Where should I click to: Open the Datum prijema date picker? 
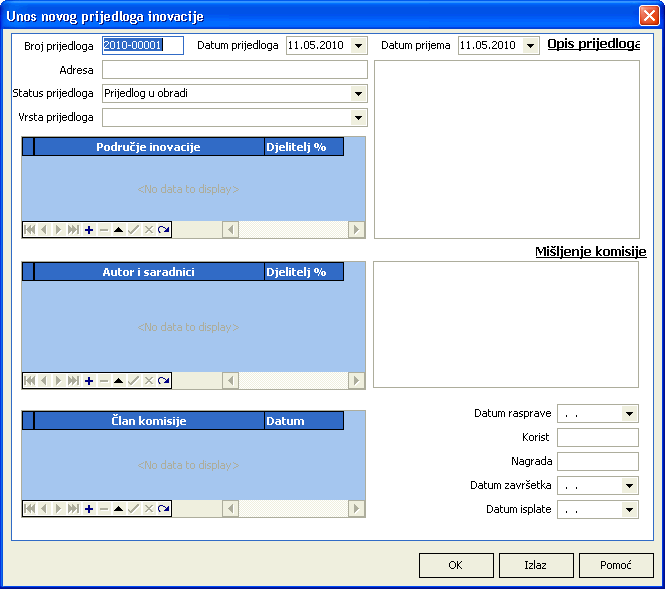pos(530,46)
